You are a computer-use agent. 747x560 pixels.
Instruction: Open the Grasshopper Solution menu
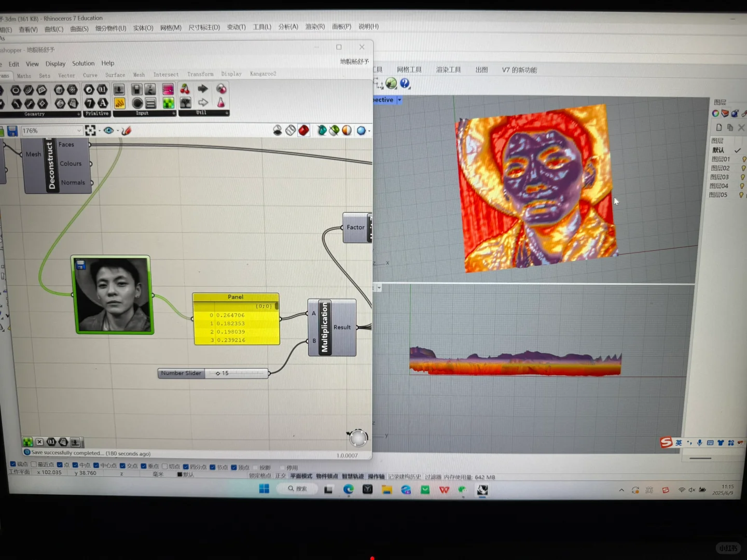pos(83,63)
